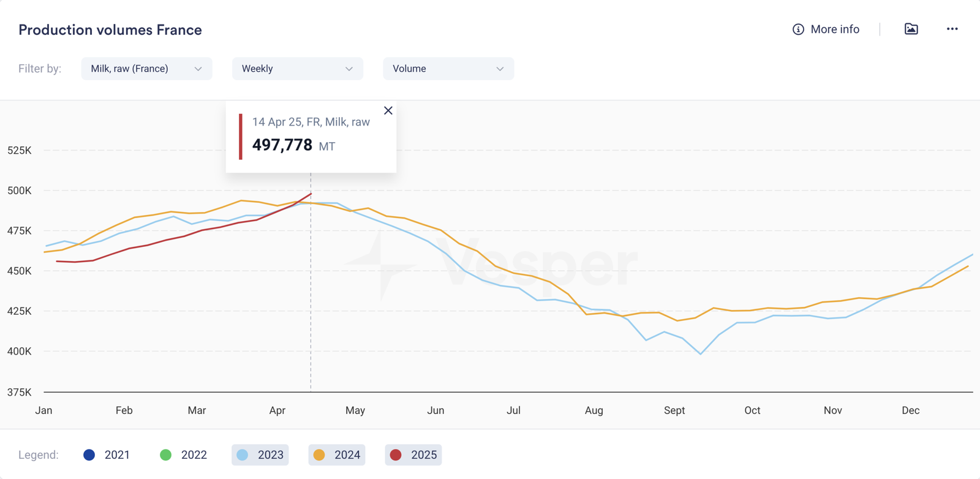Open the Volume metric dropdown
The height and width of the screenshot is (479, 980).
[x=448, y=69]
